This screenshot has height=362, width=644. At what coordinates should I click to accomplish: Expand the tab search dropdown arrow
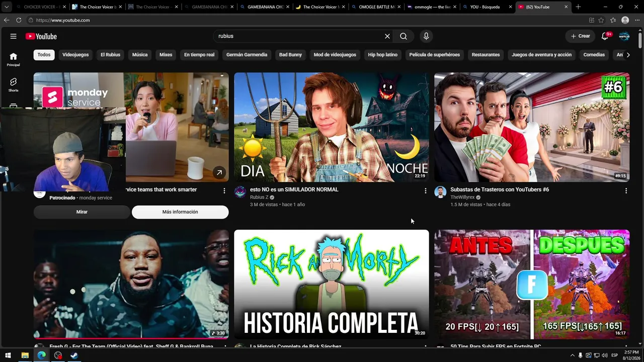pyautogui.click(x=7, y=7)
